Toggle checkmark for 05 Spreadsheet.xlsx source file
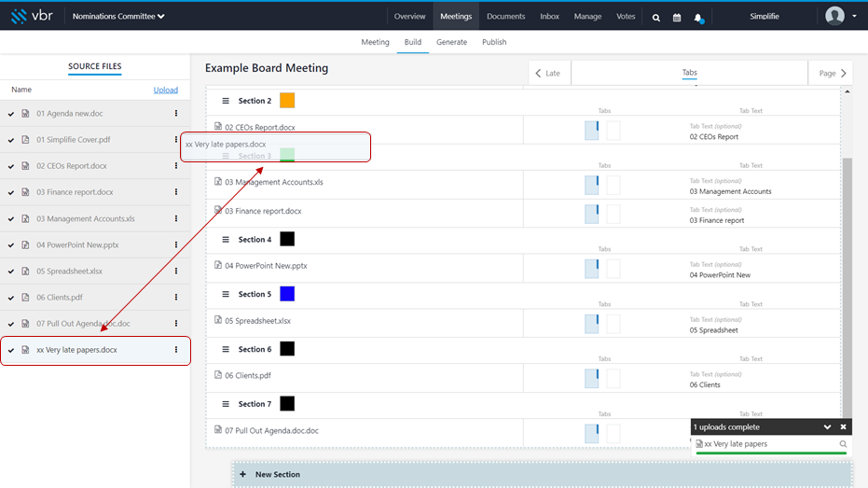This screenshot has width=868, height=488. [11, 272]
